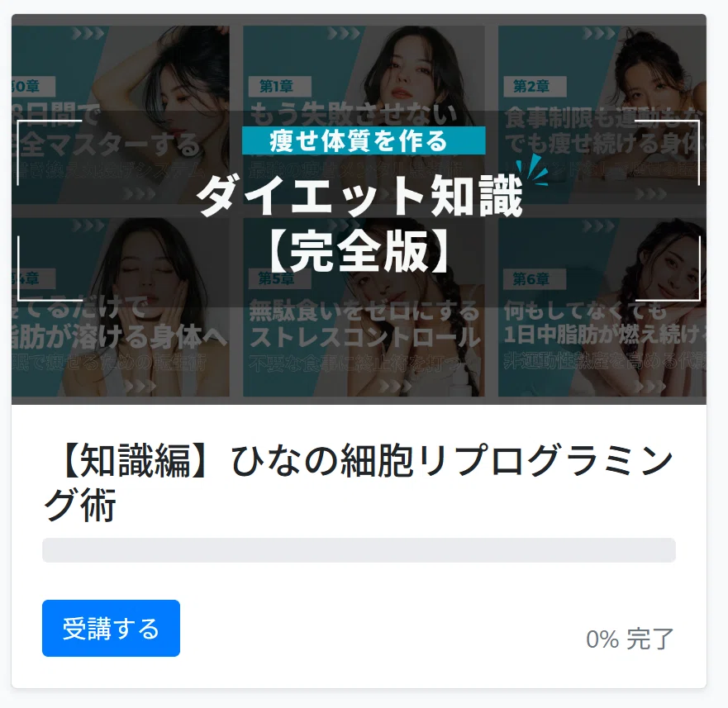Select the 第2章 chapter badge

[532, 86]
